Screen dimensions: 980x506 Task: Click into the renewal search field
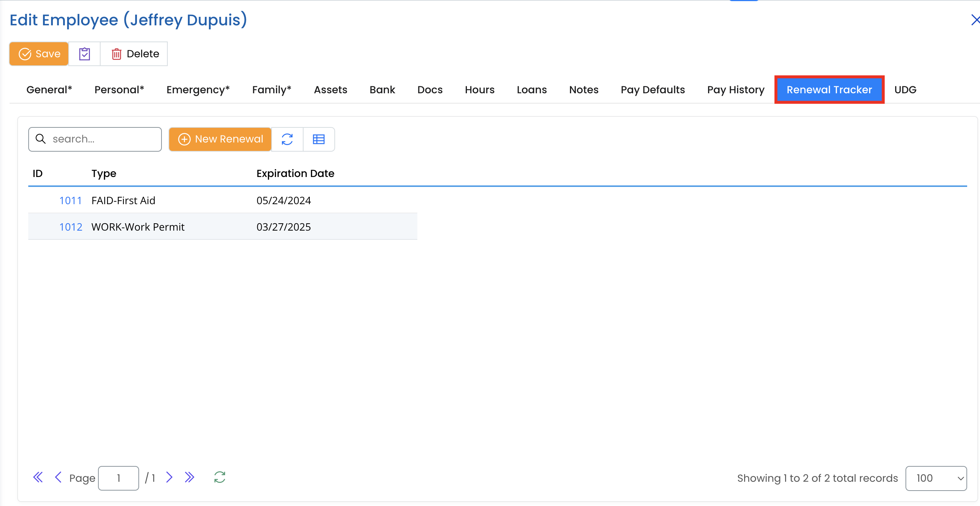[103, 139]
